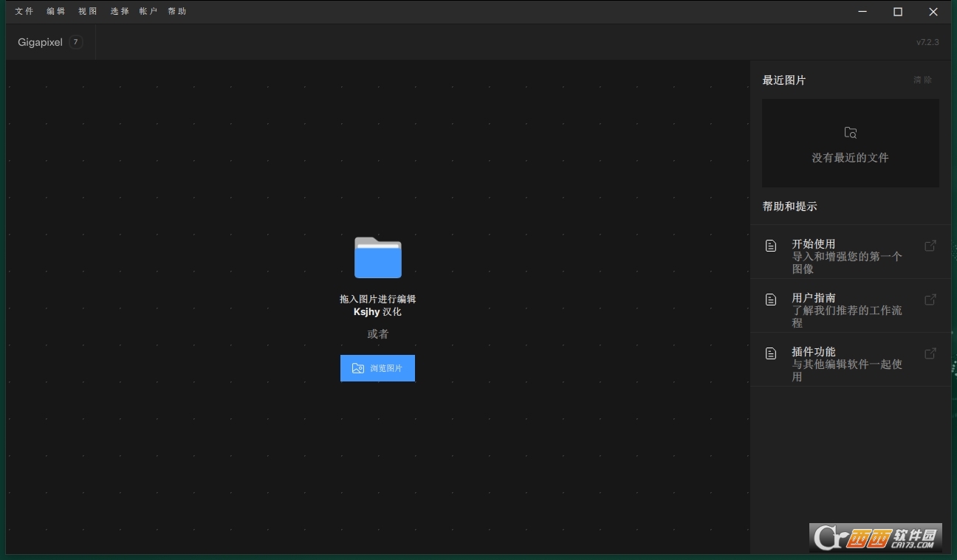Click the 或者 text
The width and height of the screenshot is (957, 560).
(x=378, y=333)
